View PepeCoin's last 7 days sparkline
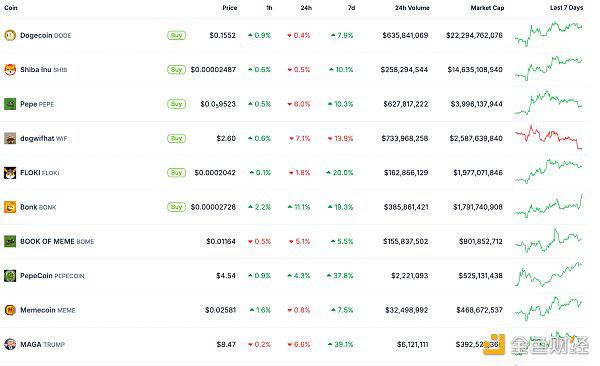This screenshot has height=366, width=600. tap(548, 274)
